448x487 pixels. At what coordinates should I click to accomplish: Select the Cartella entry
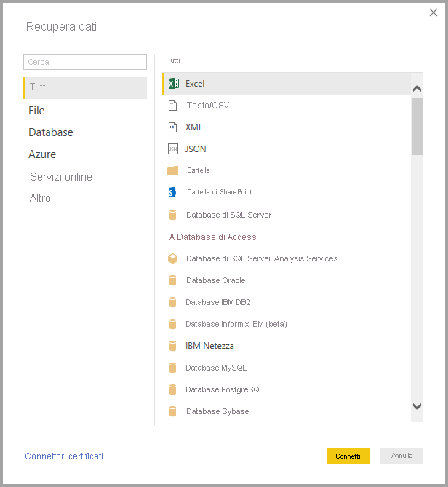click(199, 170)
